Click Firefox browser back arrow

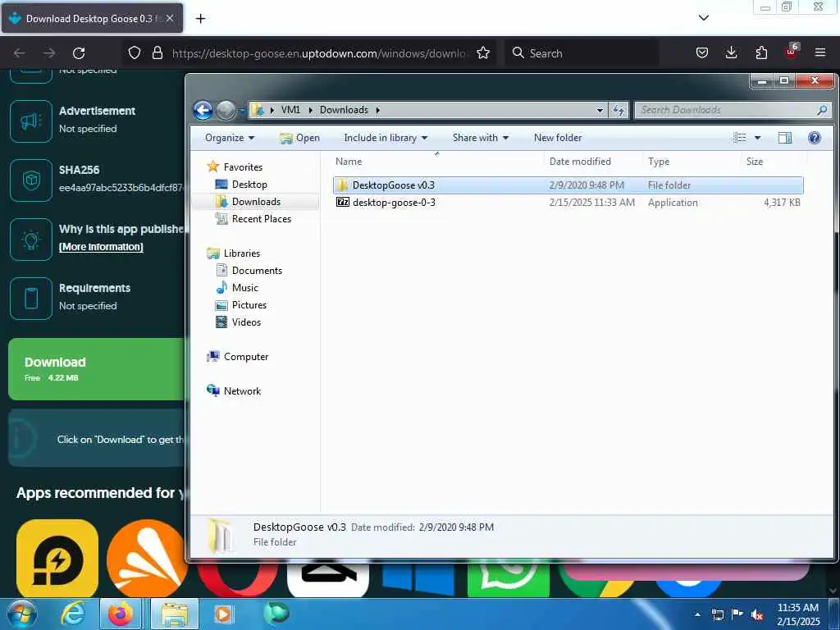pyautogui.click(x=20, y=53)
